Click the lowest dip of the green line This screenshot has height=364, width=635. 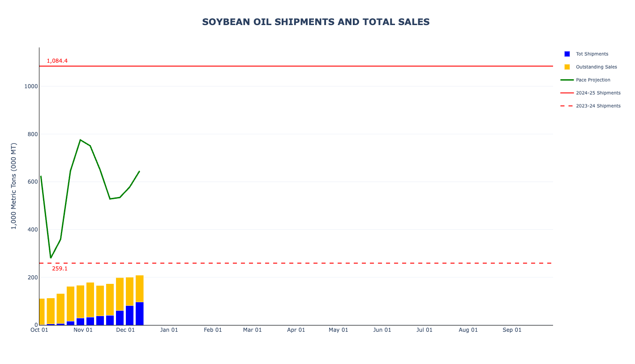tap(51, 257)
